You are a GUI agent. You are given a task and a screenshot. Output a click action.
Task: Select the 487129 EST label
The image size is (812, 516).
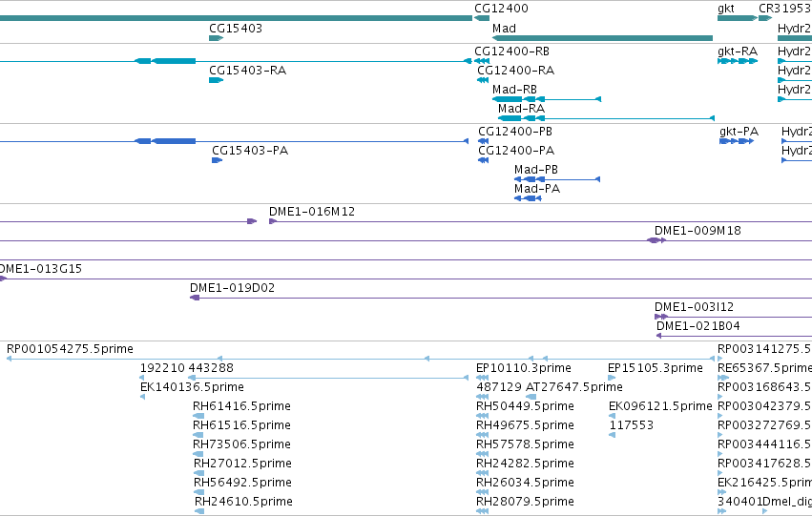(499, 387)
